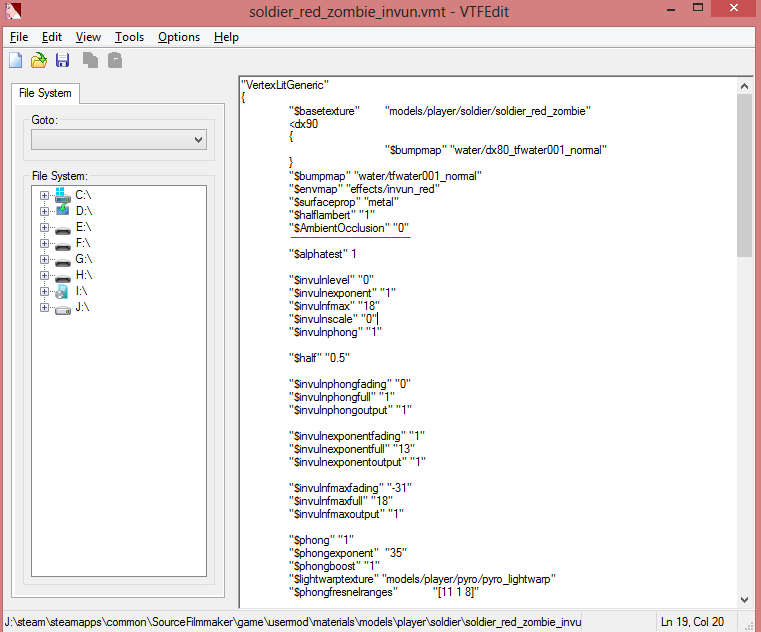Screen dimensions: 761x632
Task: Select the J:\ drive icon
Action: coord(63,309)
